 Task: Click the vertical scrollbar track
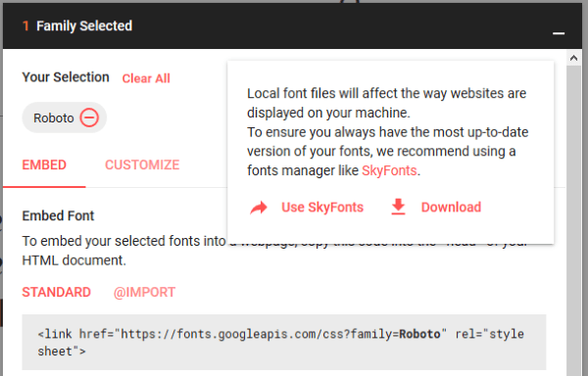[573, 221]
